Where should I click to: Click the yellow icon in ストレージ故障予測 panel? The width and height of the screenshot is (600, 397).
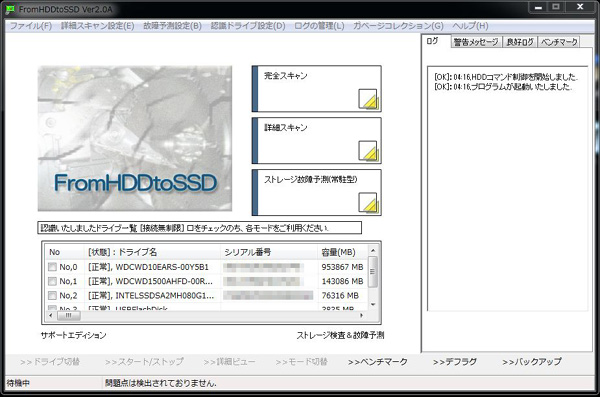click(368, 203)
